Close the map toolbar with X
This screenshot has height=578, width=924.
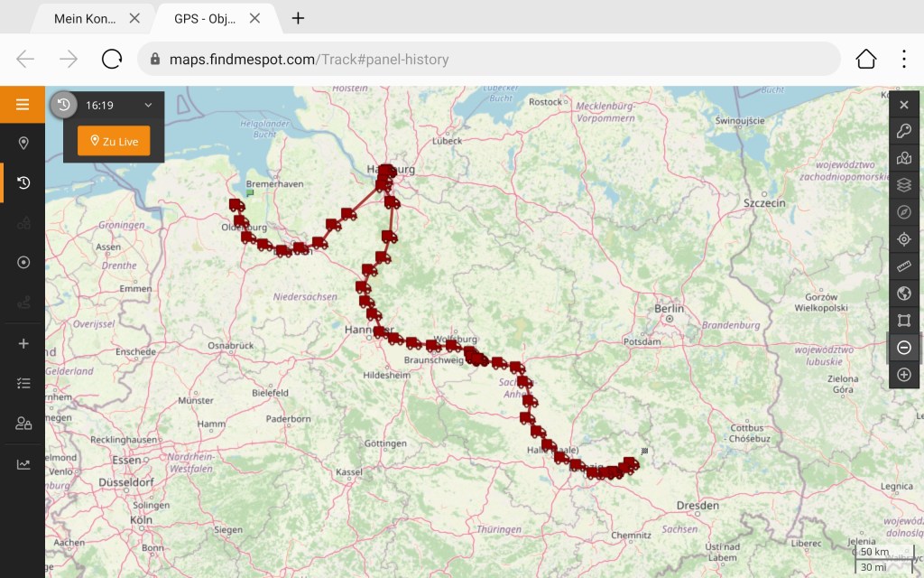904,105
